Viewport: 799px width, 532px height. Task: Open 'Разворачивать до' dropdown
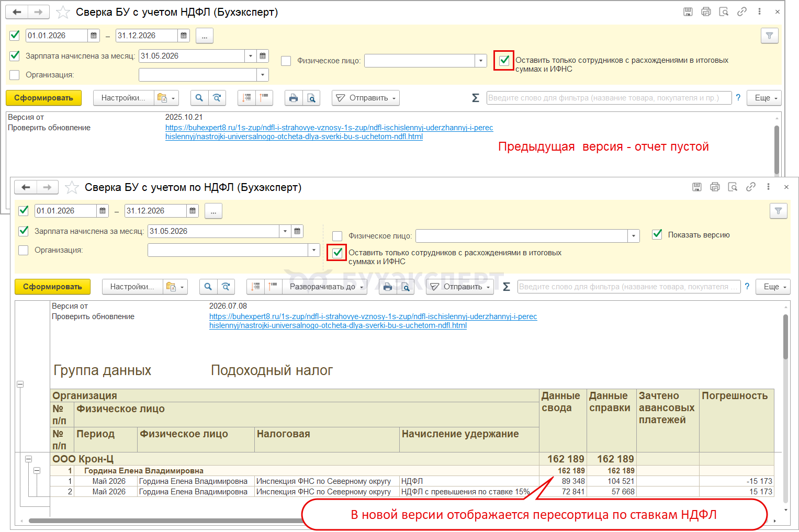tap(325, 287)
